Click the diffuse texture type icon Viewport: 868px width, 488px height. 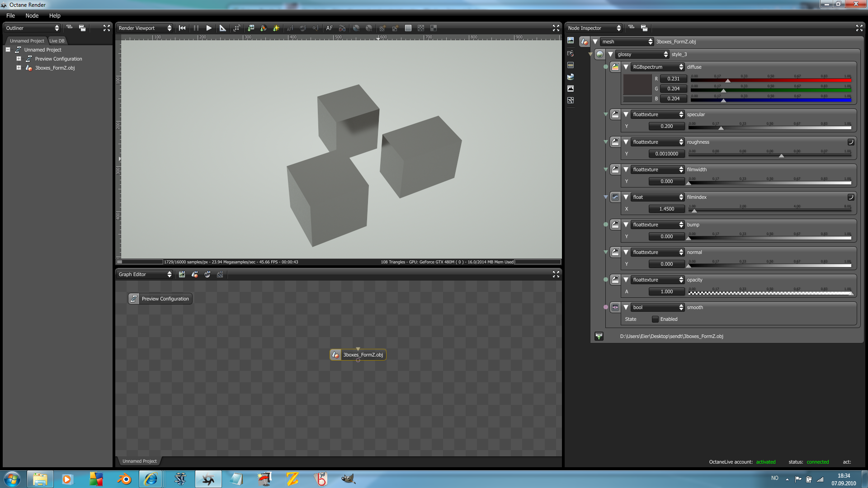pyautogui.click(x=615, y=67)
